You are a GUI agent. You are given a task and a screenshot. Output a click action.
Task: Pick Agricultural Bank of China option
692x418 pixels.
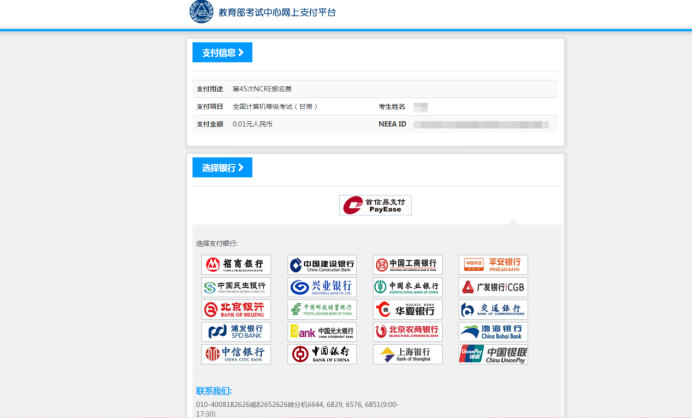[x=407, y=287]
